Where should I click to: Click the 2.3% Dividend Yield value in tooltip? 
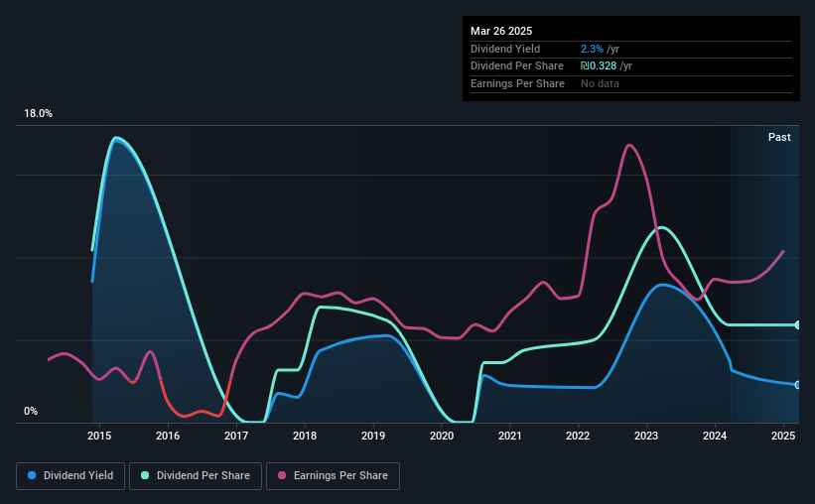coord(592,49)
